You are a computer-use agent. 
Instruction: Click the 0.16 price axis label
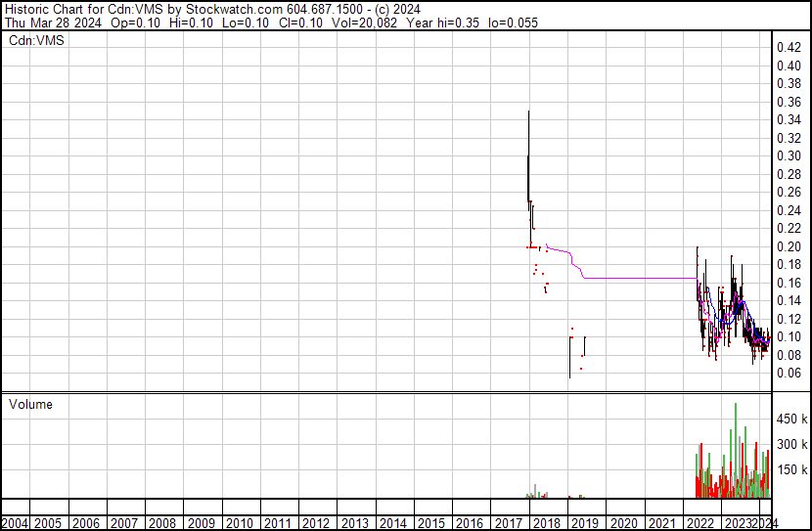pos(789,283)
